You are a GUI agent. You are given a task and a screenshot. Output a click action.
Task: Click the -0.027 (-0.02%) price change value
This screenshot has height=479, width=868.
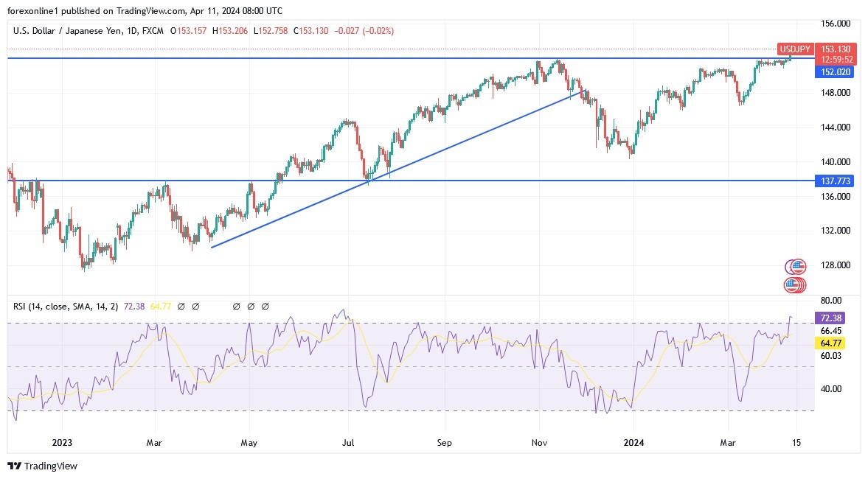pyautogui.click(x=364, y=31)
